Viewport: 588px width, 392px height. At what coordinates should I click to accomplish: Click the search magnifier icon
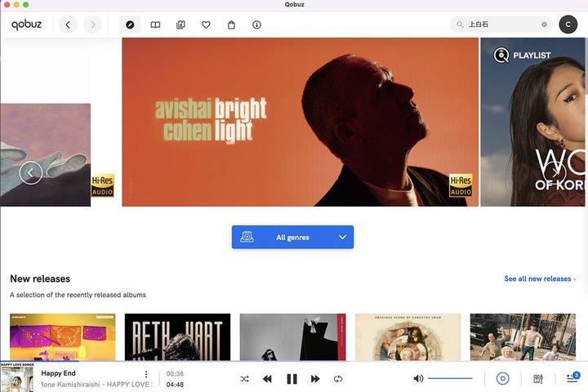460,24
